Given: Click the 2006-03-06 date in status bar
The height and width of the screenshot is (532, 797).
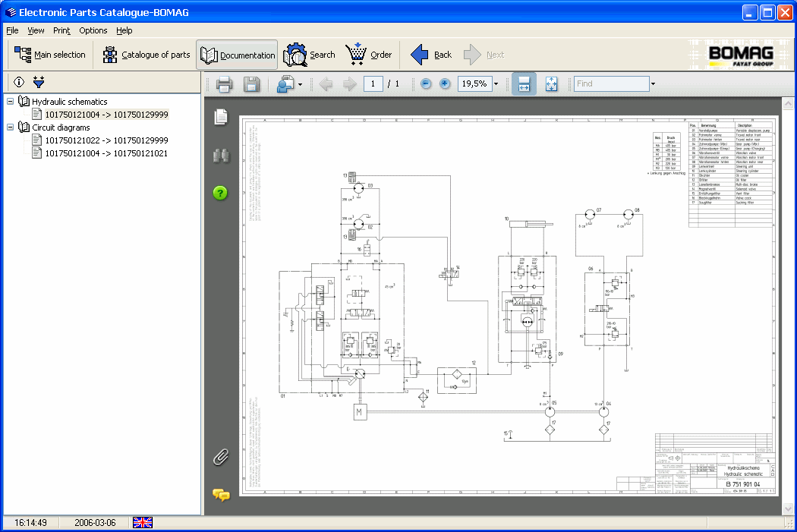Looking at the screenshot, I should point(95,522).
